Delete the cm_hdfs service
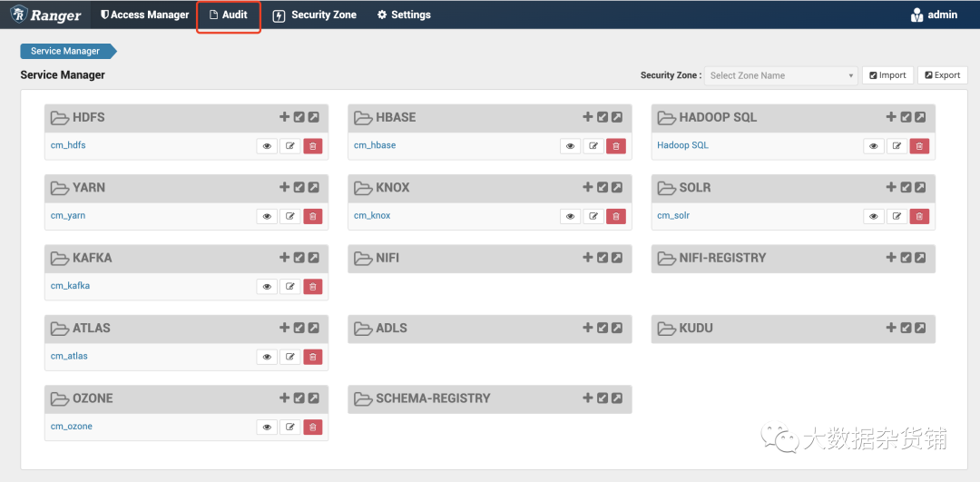This screenshot has height=482, width=980. tap(313, 145)
